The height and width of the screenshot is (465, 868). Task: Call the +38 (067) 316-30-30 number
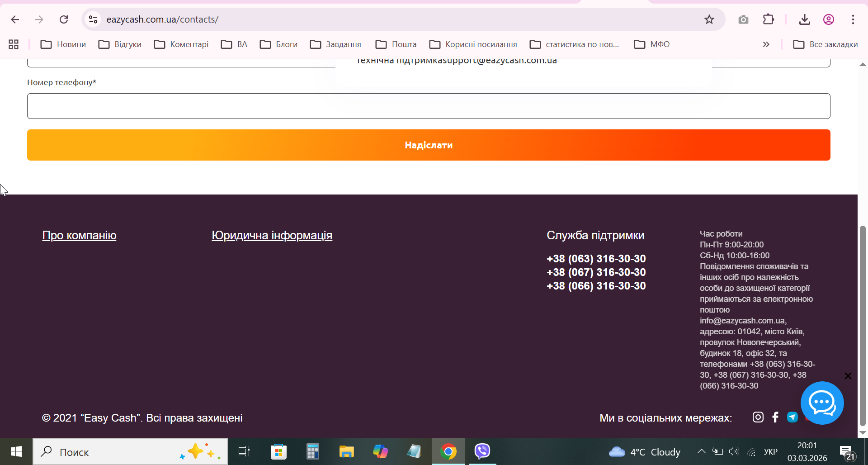596,272
